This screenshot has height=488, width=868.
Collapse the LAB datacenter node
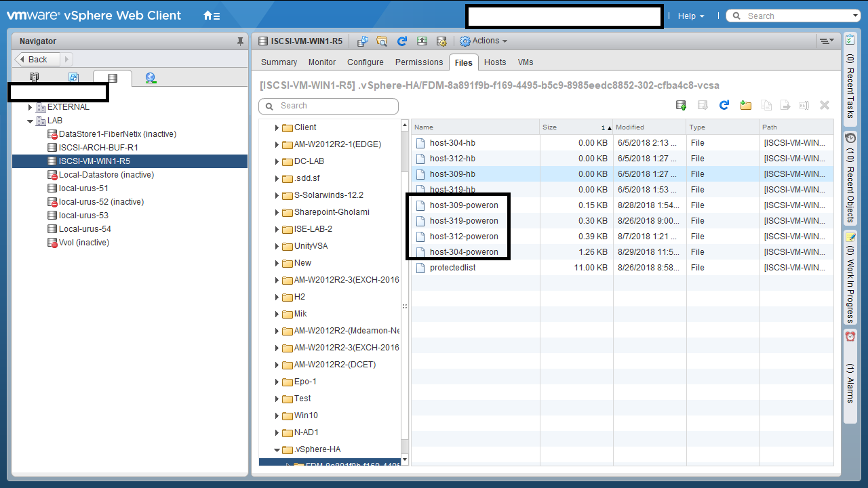(31, 121)
